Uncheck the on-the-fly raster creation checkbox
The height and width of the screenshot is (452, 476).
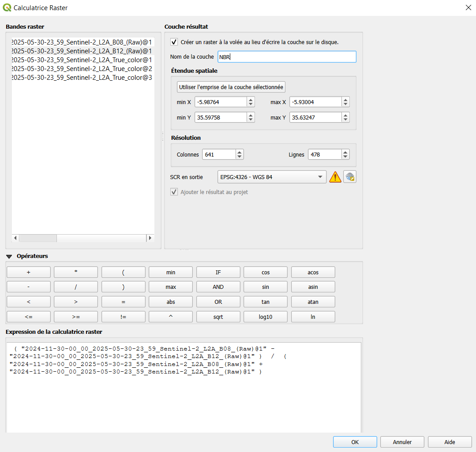click(174, 42)
